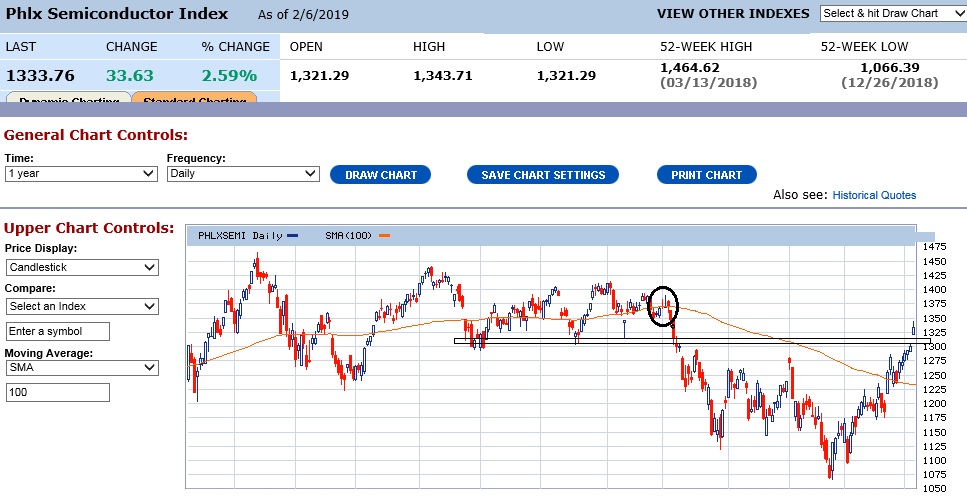
Task: Switch to the Standard Charting tab
Action: pos(195,100)
